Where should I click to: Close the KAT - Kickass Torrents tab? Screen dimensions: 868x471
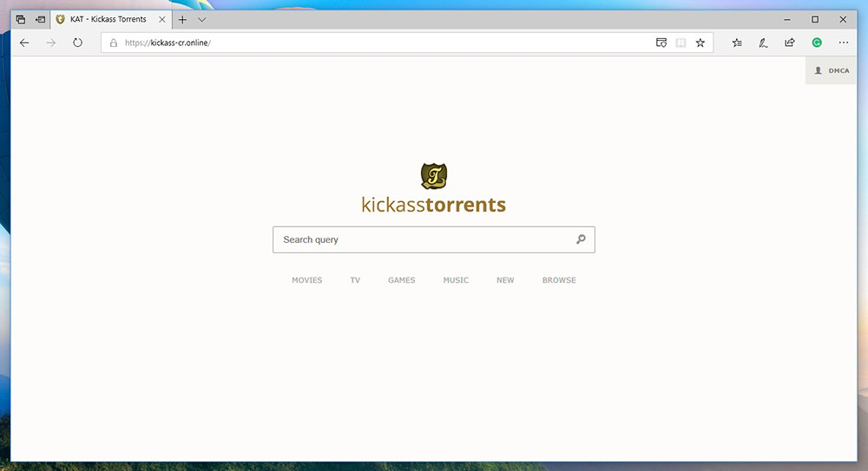(162, 19)
